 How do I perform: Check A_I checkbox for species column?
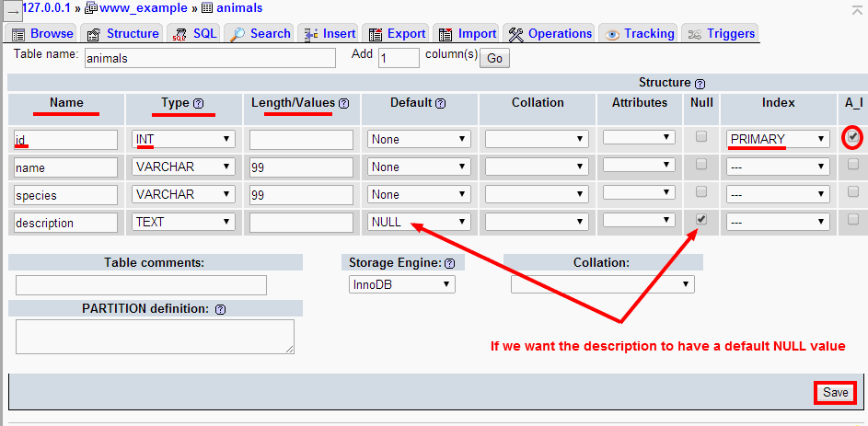click(853, 191)
